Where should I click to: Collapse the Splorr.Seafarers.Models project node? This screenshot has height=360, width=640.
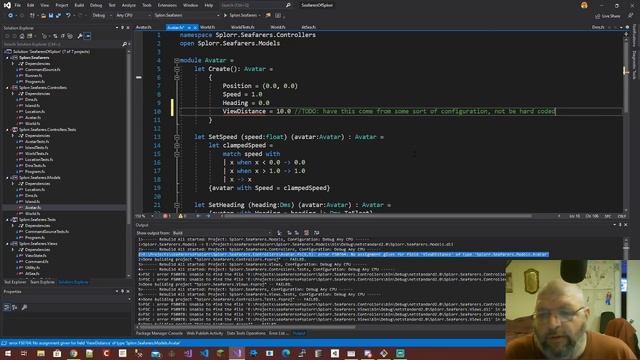pos(7,178)
